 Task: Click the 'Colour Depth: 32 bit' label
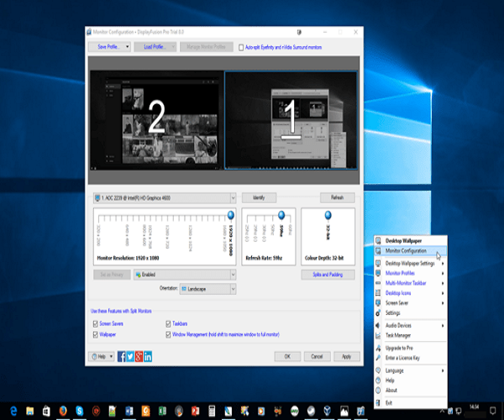(324, 258)
